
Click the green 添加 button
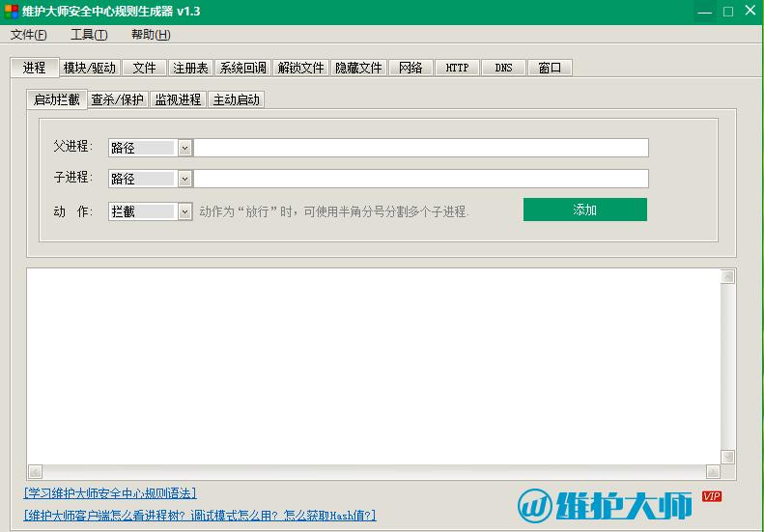tap(585, 210)
